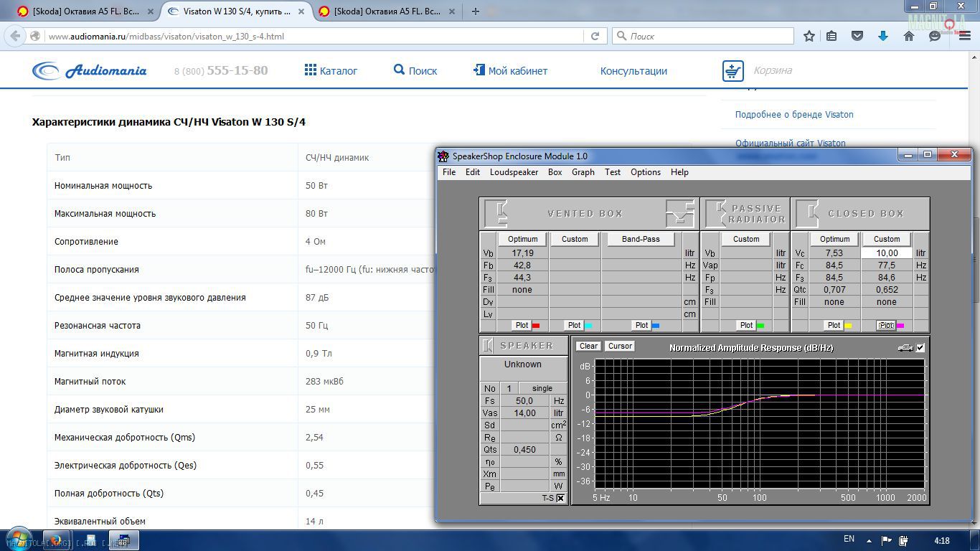Click Optimum button under Vented Box
The image size is (980, 551).
(522, 239)
